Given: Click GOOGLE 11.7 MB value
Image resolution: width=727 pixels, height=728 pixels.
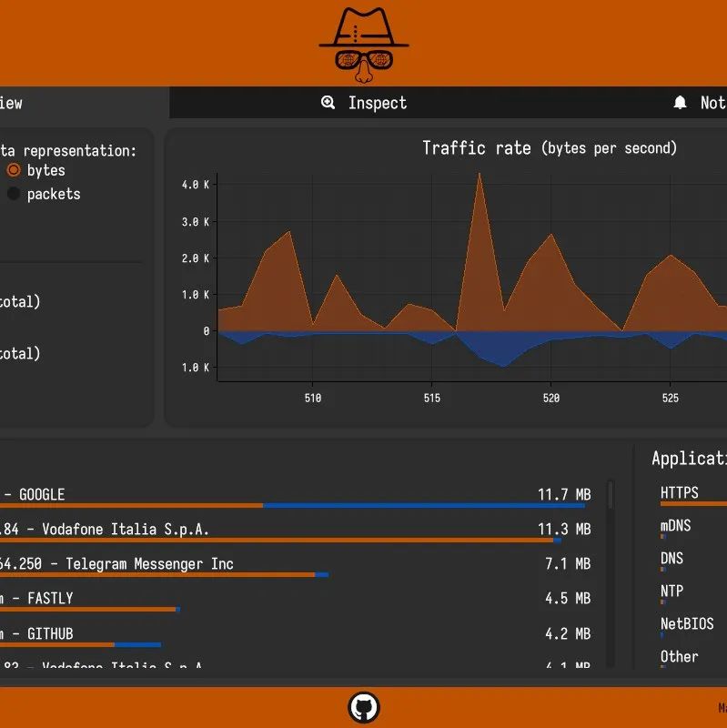Looking at the screenshot, I should pyautogui.click(x=564, y=494).
